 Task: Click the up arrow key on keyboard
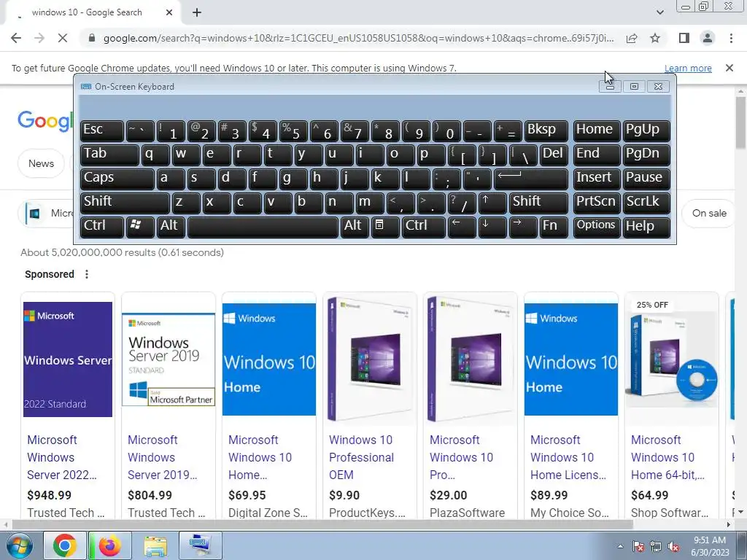pyautogui.click(x=492, y=203)
